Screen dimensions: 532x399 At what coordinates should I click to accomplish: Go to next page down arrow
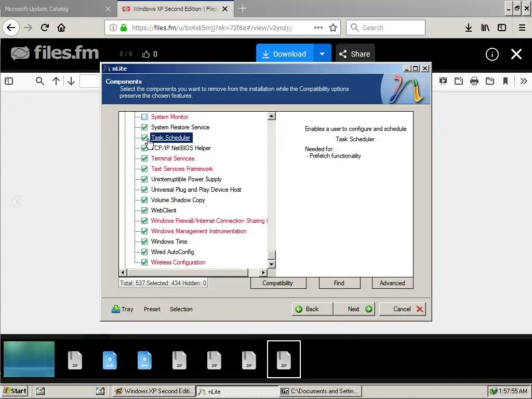pyautogui.click(x=71, y=81)
